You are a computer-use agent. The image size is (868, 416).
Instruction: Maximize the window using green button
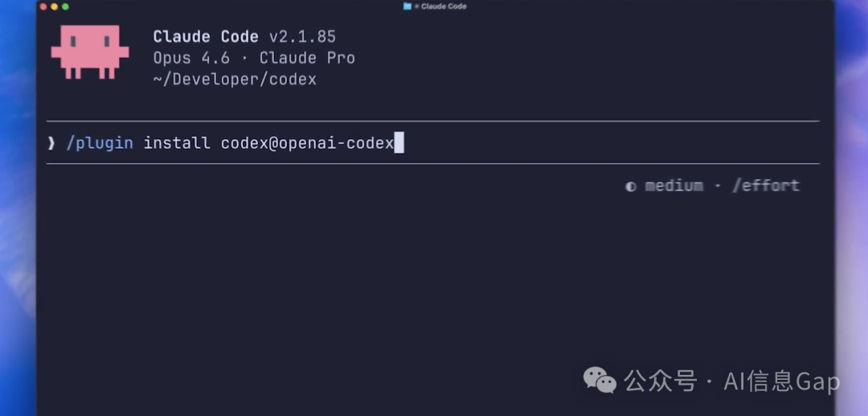coord(65,6)
